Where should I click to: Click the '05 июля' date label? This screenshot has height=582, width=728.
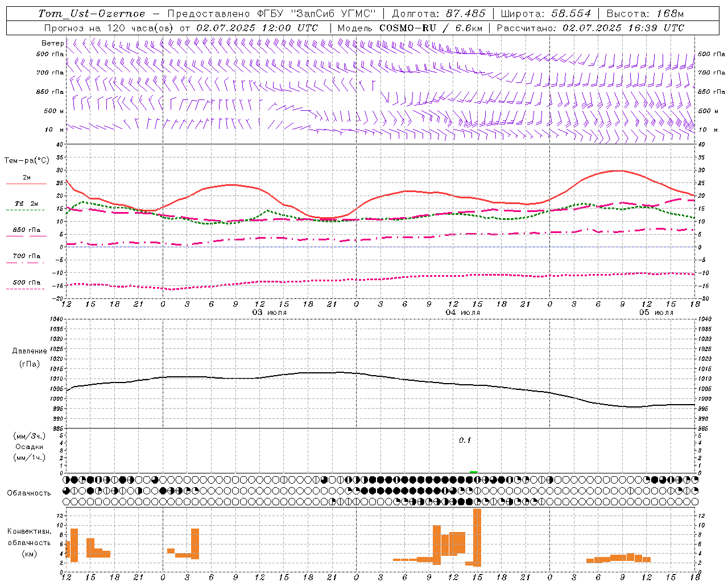[656, 313]
